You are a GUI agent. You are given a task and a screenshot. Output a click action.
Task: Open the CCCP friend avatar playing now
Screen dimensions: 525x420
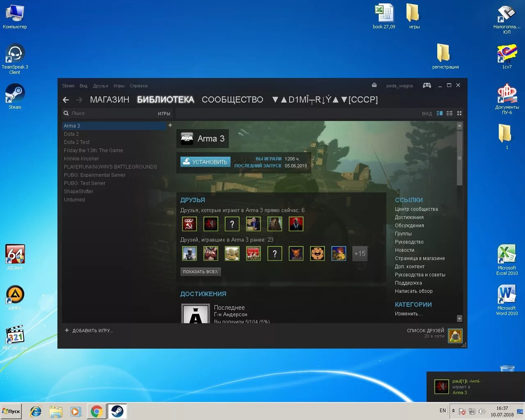coord(189,224)
